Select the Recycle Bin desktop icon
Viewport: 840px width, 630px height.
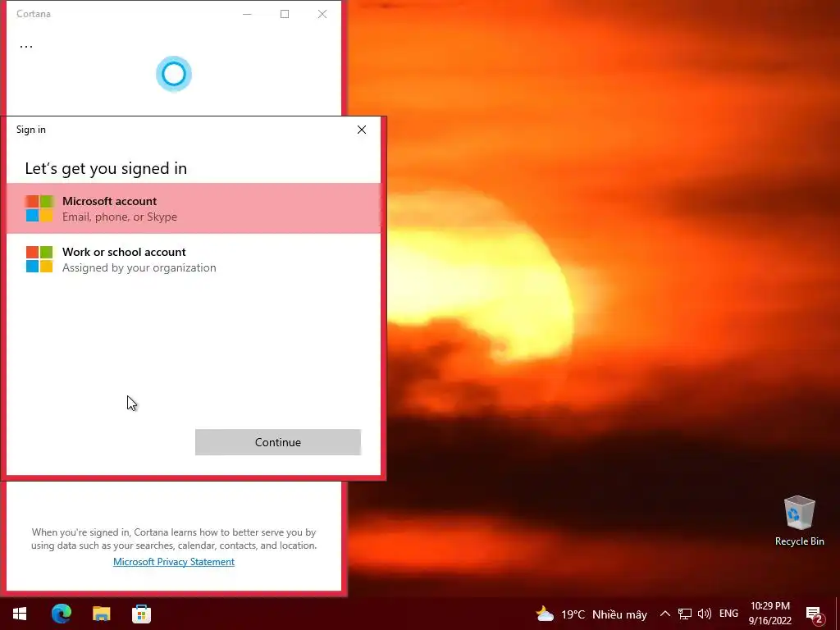point(799,521)
